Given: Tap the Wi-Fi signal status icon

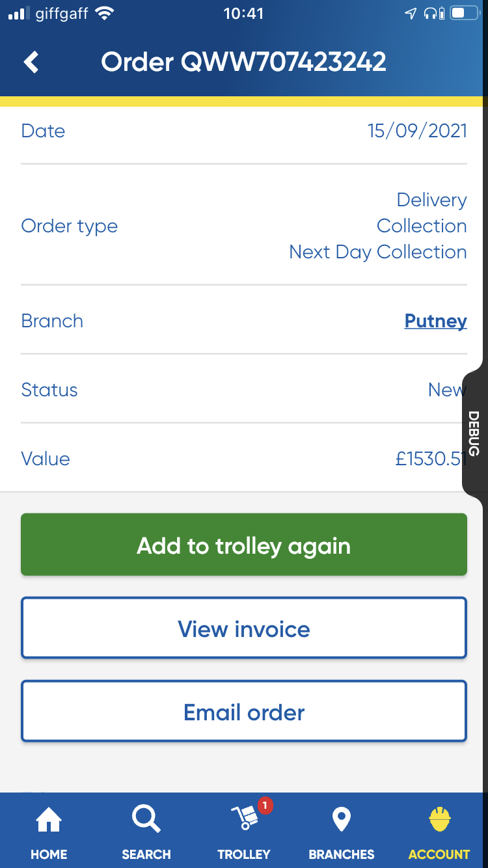Looking at the screenshot, I should [103, 14].
